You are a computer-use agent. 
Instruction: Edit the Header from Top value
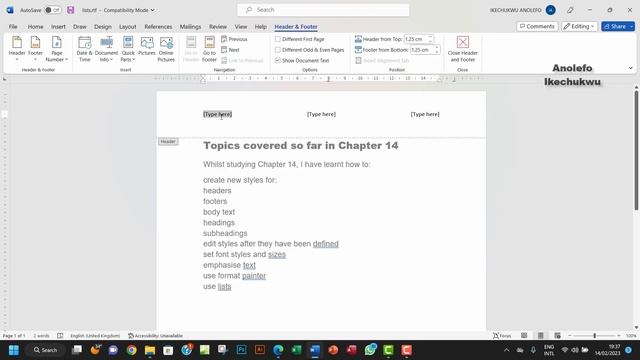click(416, 39)
